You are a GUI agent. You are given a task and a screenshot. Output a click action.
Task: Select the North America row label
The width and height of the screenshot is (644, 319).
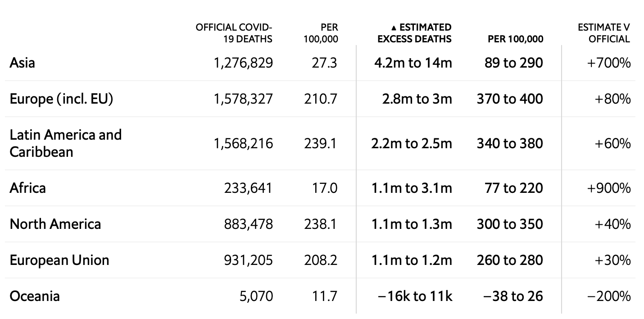(55, 224)
